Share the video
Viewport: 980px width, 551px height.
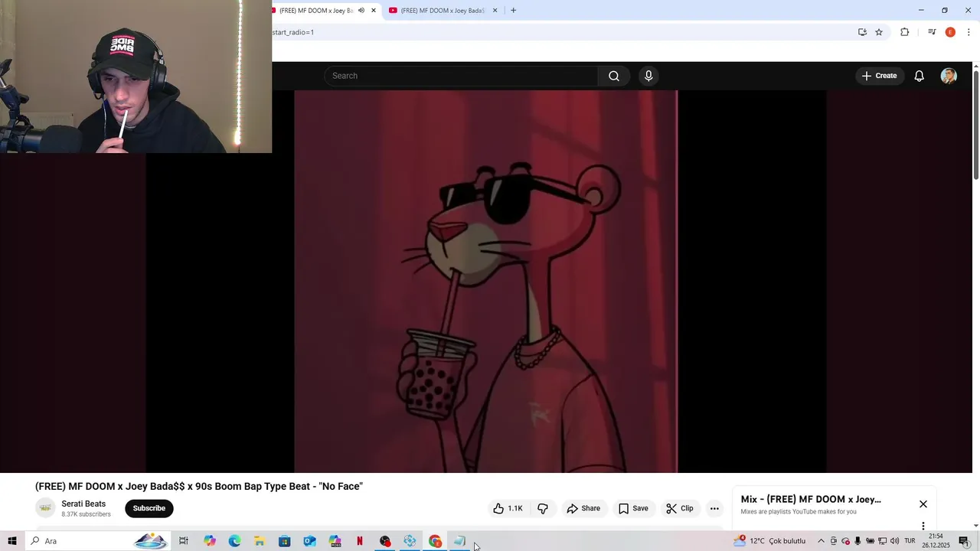coord(583,508)
